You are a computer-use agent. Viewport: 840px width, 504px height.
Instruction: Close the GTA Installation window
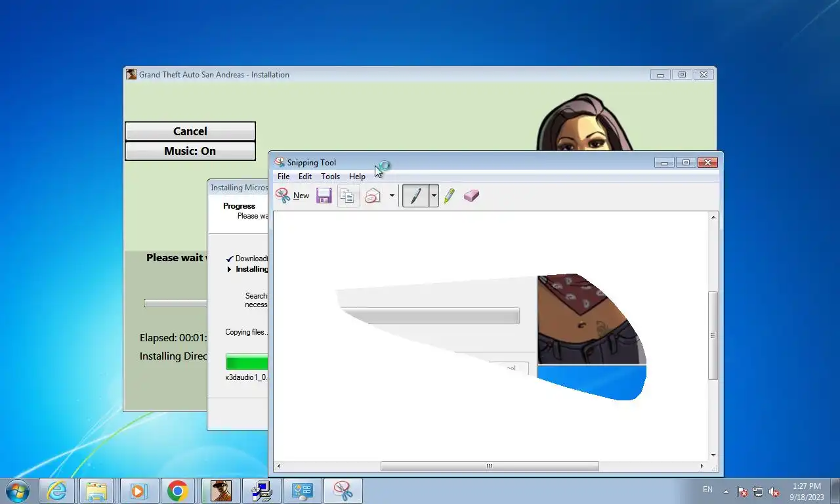[x=703, y=75]
